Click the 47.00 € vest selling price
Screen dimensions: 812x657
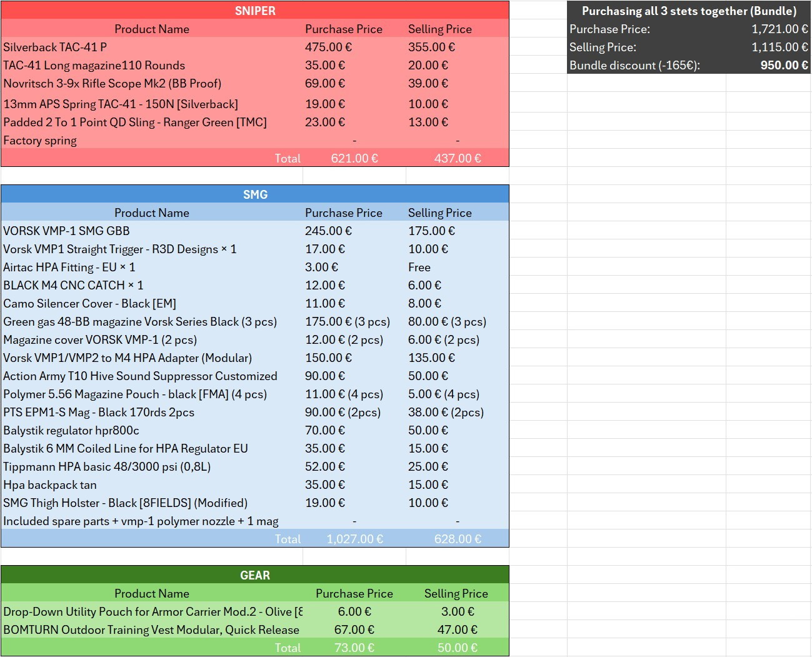[x=458, y=629]
